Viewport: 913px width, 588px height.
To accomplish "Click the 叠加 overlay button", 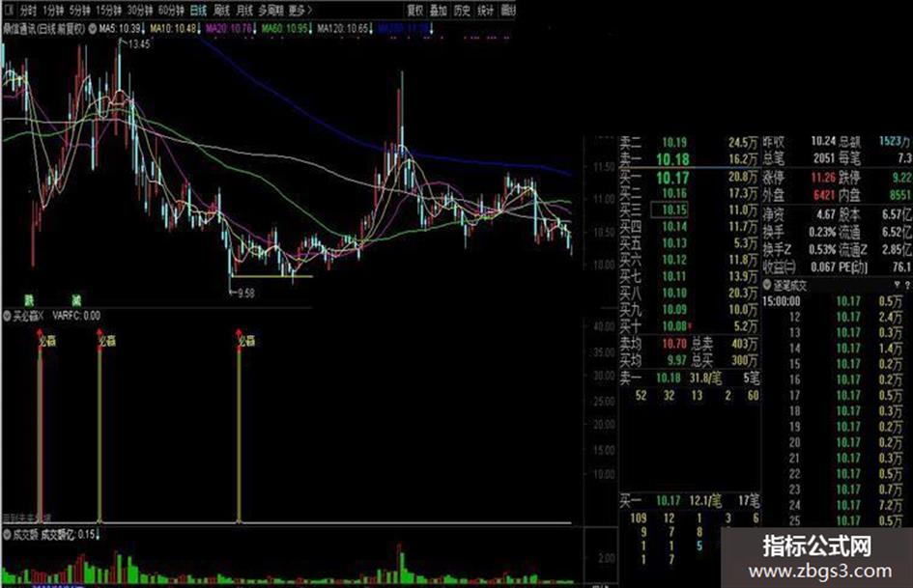I will (439, 10).
